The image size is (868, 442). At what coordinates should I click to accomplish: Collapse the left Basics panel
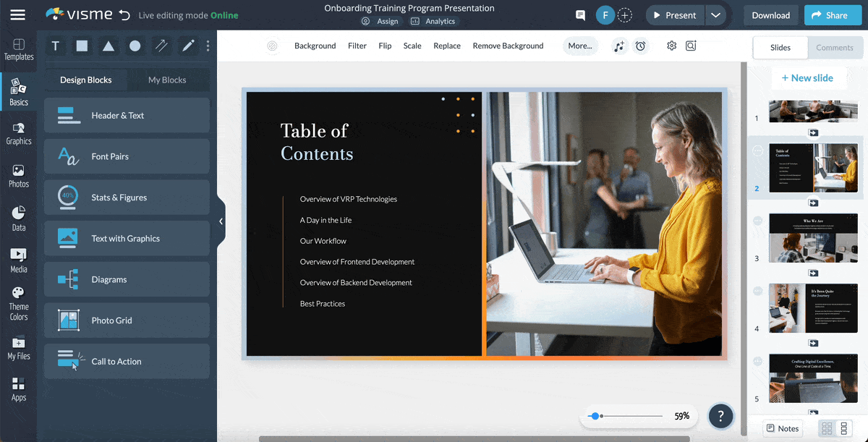221,221
